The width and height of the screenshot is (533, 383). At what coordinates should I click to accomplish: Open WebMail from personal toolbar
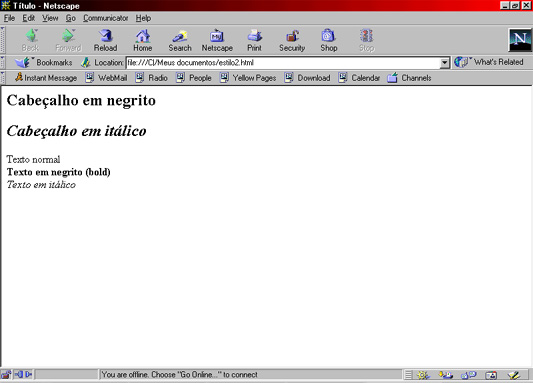click(x=106, y=78)
